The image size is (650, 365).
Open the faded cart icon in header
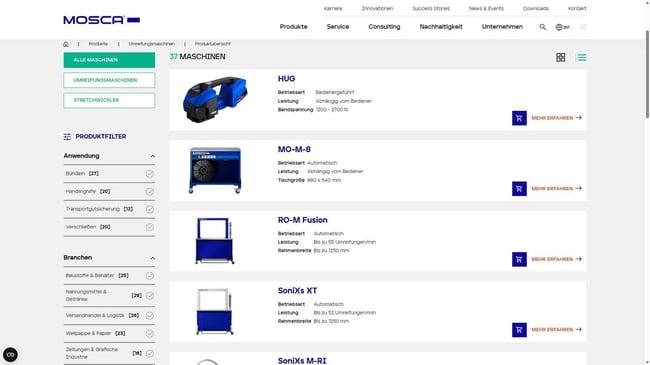click(x=583, y=27)
